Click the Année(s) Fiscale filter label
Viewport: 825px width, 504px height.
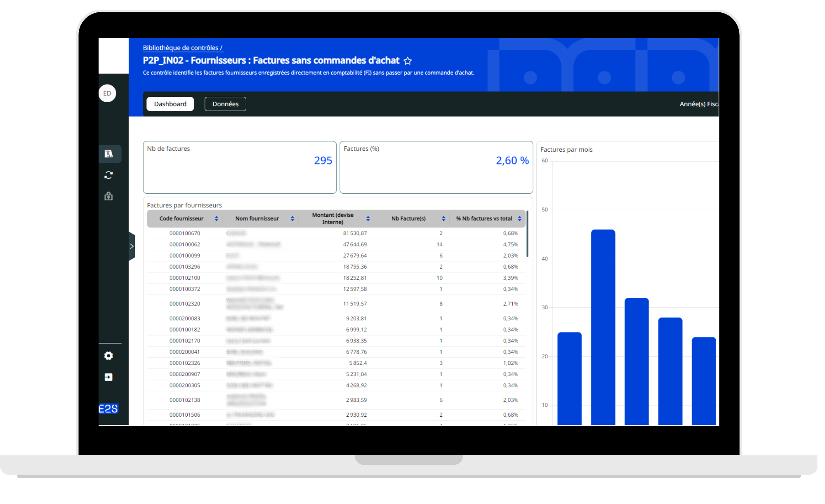pos(698,104)
